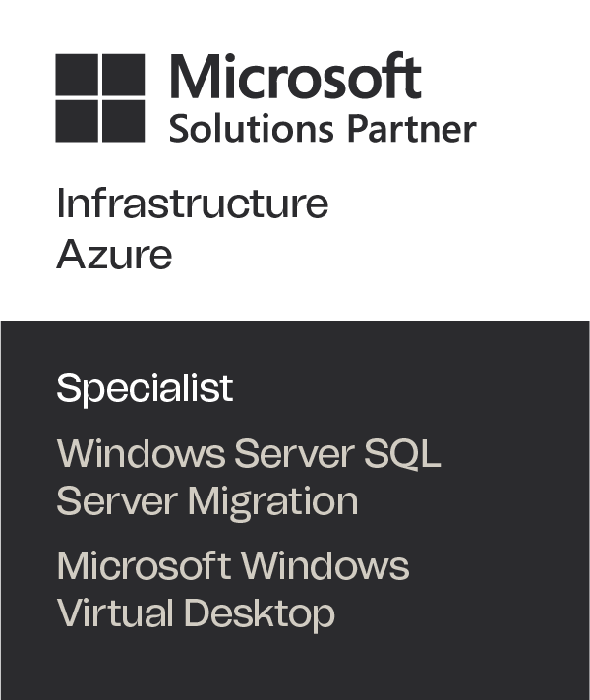Select the Infrastructure text
Viewport: 590px width, 700px height.
[x=192, y=204]
